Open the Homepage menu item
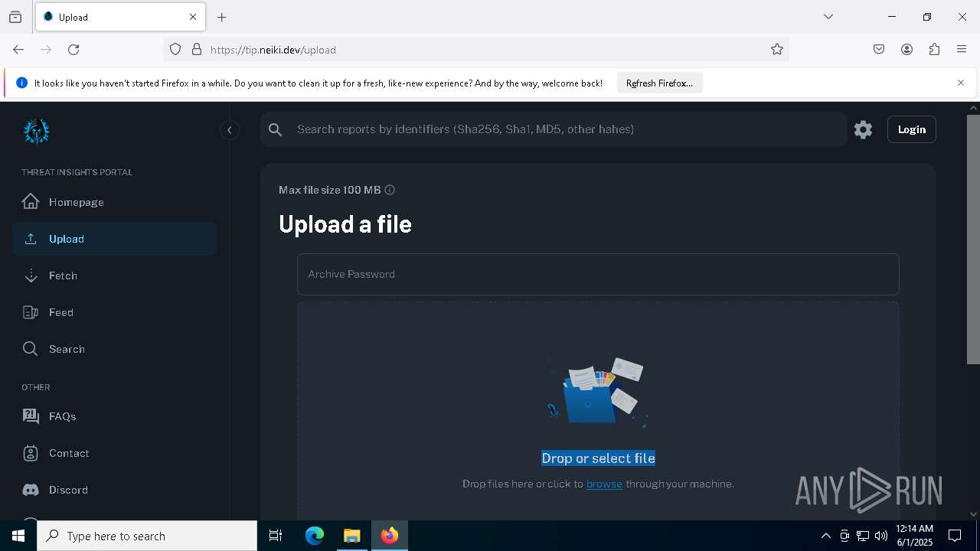 point(114,202)
